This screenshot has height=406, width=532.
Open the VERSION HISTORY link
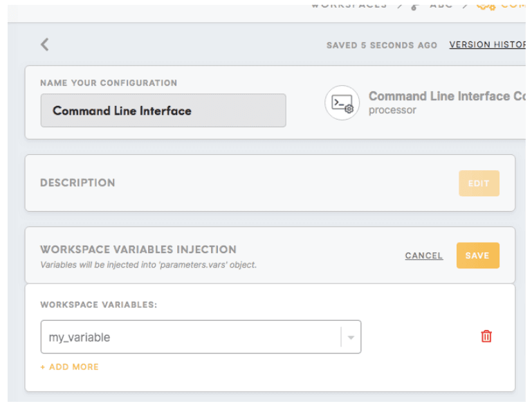(487, 45)
